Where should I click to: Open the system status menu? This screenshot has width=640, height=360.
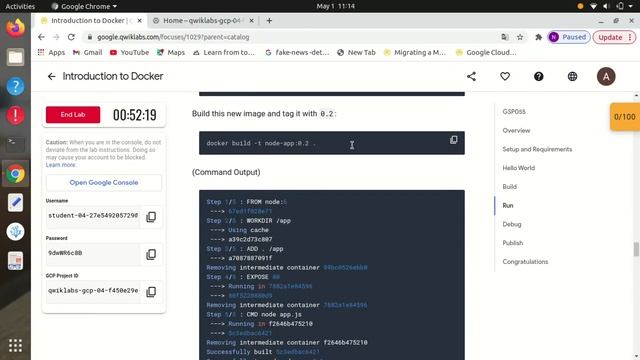(x=605, y=6)
